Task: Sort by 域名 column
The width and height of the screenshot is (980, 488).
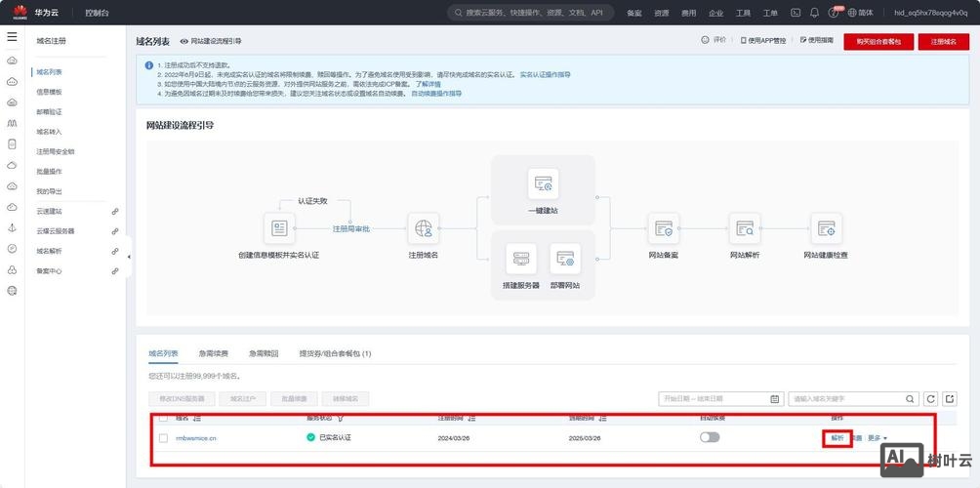Action: pyautogui.click(x=197, y=418)
